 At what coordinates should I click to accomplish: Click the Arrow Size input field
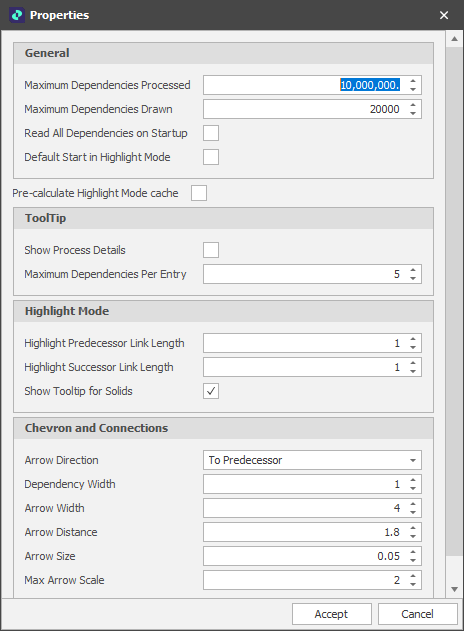click(x=306, y=556)
